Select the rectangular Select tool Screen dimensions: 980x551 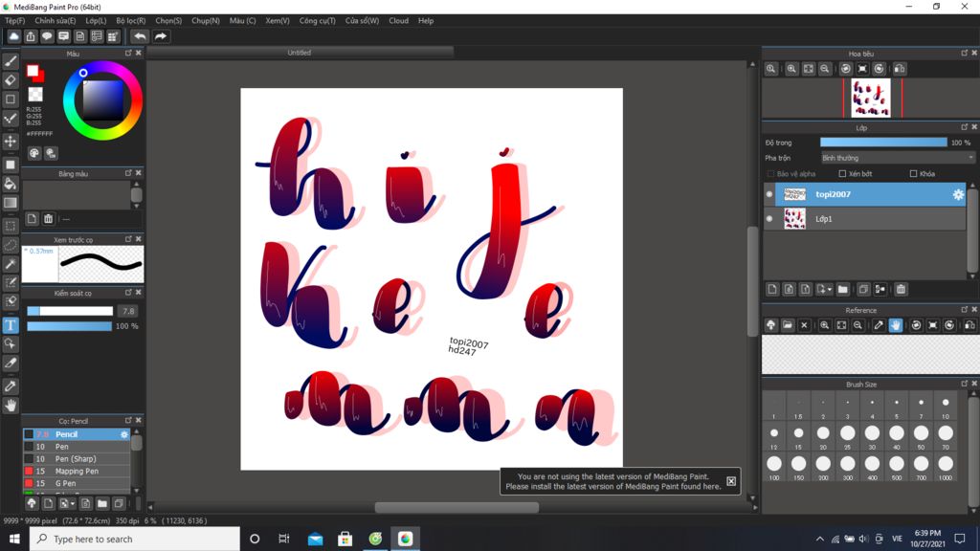point(11,226)
